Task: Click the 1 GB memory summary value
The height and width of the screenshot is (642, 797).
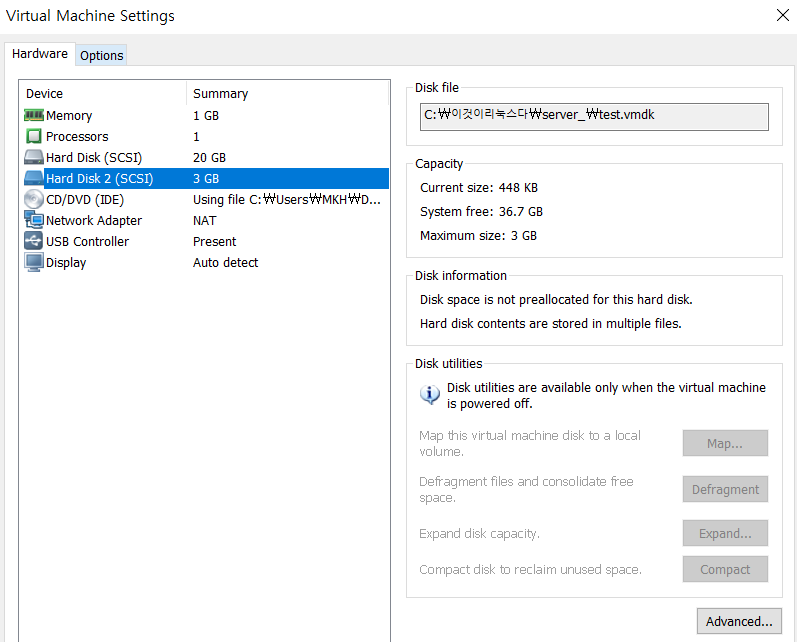Action: (x=205, y=116)
